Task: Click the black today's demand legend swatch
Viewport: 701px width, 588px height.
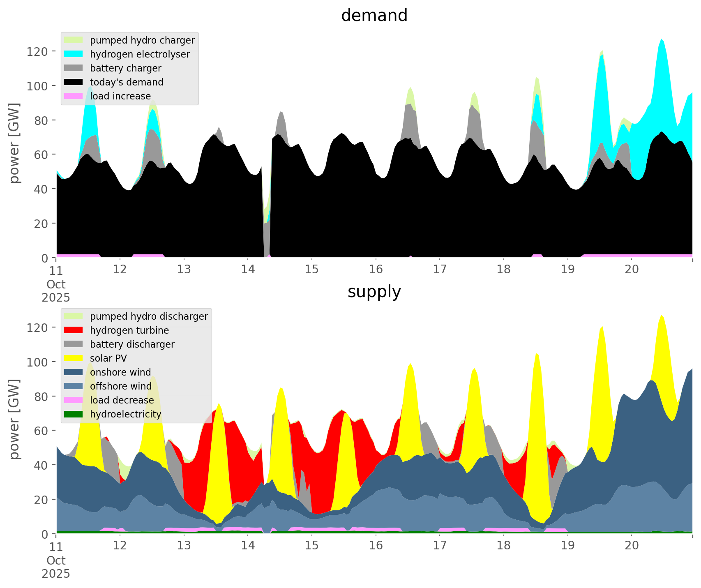Action: (x=74, y=82)
